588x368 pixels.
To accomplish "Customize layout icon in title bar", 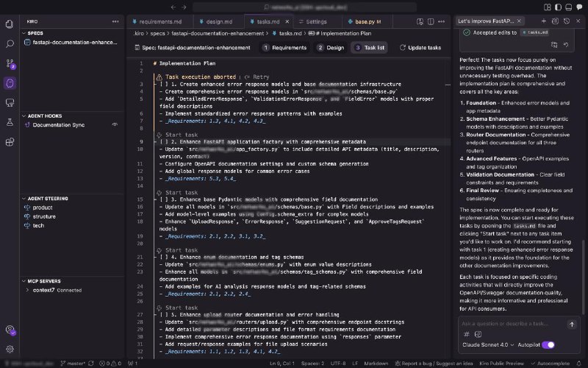I will (547, 7).
